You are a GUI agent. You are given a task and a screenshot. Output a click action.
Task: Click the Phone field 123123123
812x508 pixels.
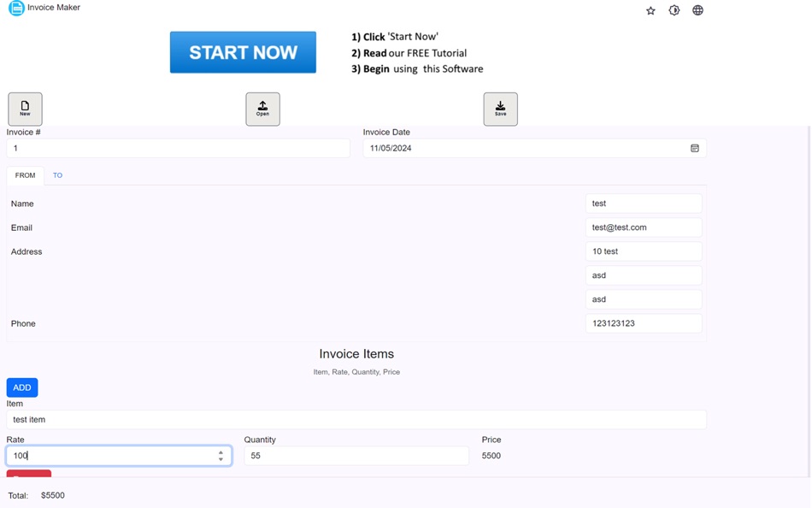click(644, 323)
